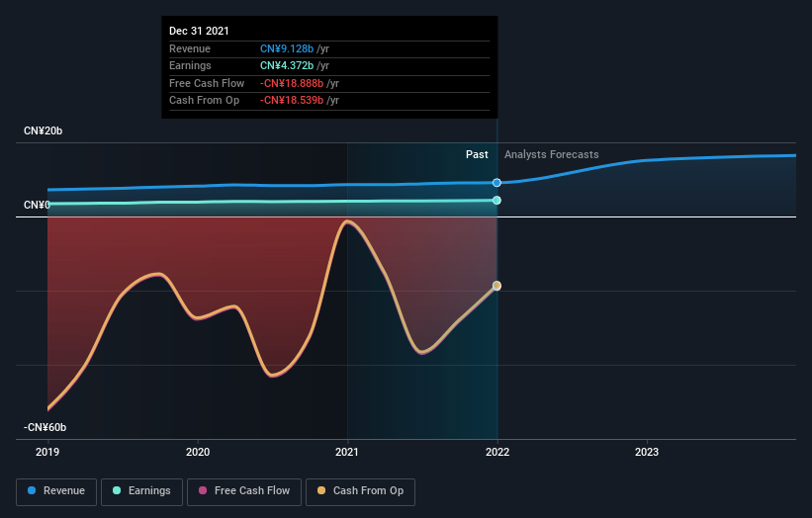
Task: Click the Analysts Forecasts label
Action: (x=552, y=155)
